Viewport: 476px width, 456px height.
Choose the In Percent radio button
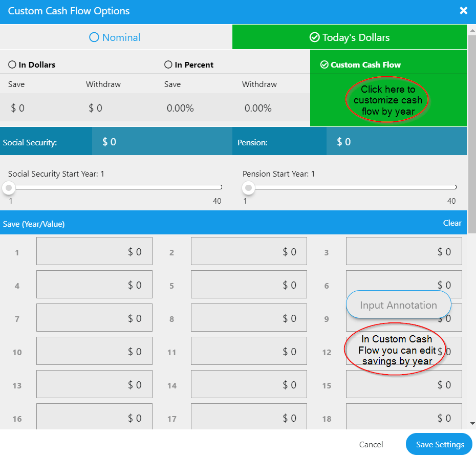click(x=168, y=65)
